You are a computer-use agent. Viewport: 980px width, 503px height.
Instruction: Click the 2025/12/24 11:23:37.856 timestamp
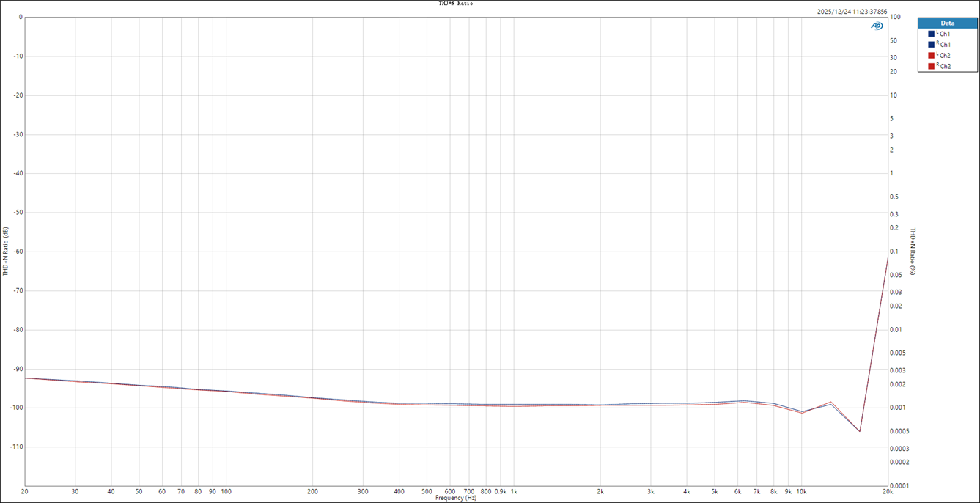tap(852, 12)
